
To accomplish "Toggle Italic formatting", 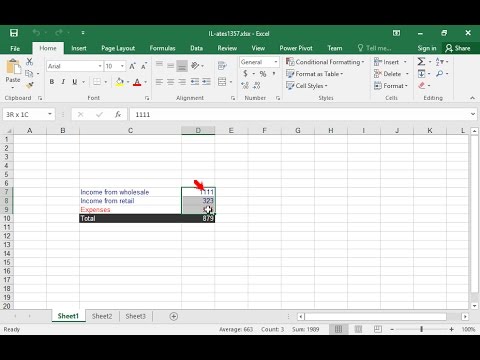I will 63,82.
